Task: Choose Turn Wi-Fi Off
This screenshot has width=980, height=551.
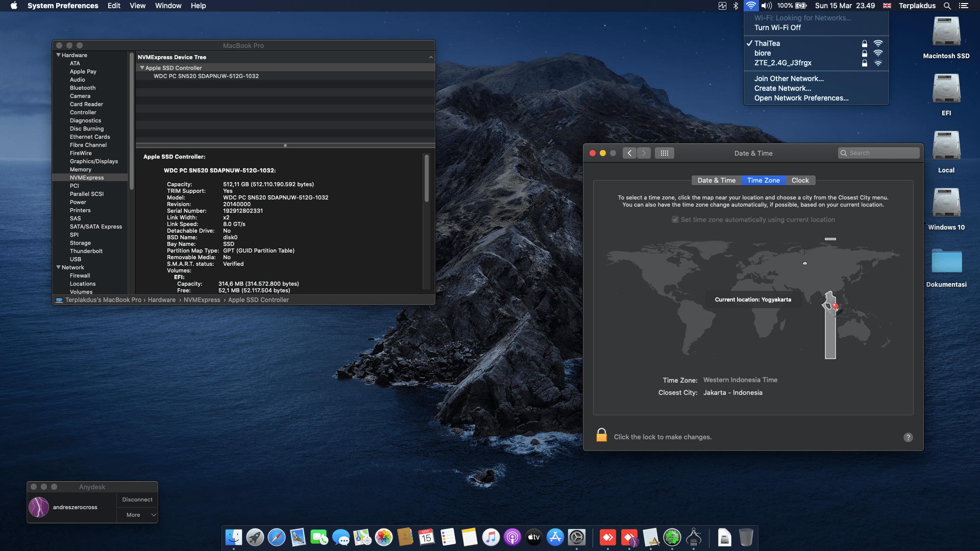Action: click(816, 28)
